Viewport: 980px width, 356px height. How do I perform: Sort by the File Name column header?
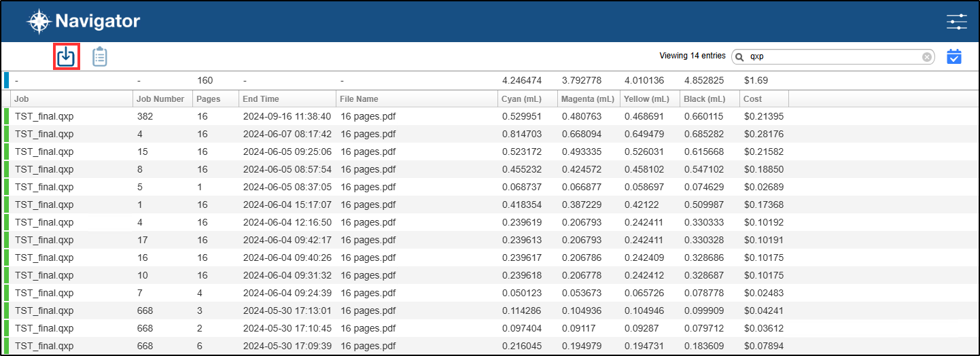pos(417,99)
